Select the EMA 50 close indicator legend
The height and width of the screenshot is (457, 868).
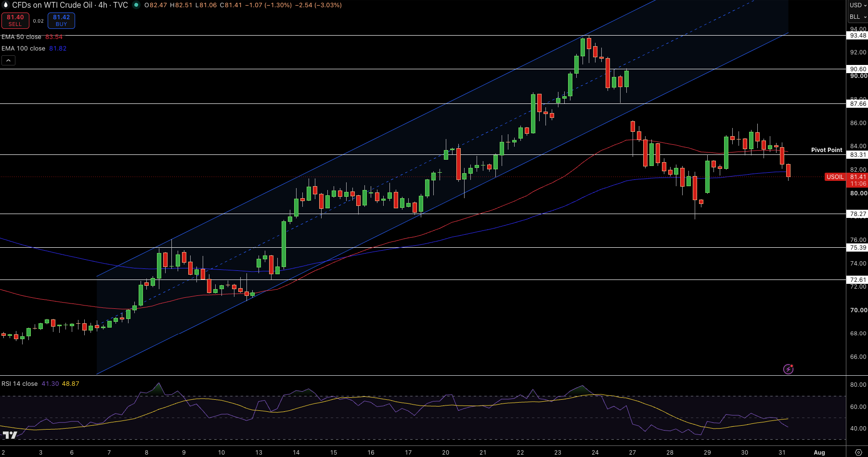click(21, 37)
